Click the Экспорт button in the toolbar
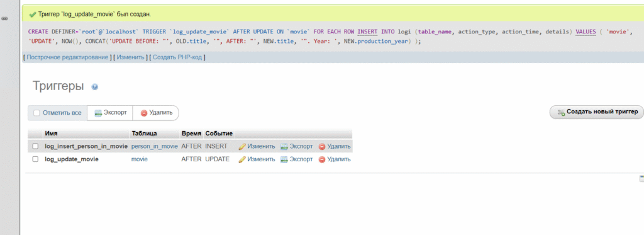This screenshot has height=235, width=644. click(x=110, y=113)
